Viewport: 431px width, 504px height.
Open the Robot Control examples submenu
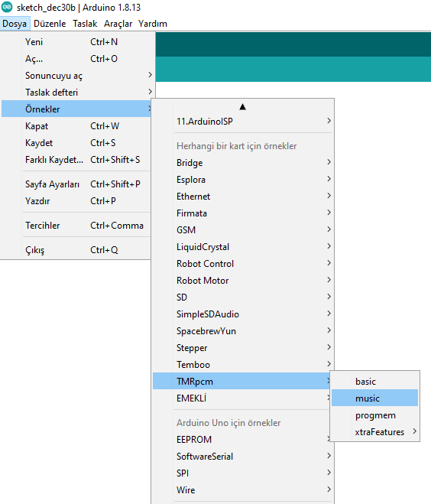pos(243,264)
